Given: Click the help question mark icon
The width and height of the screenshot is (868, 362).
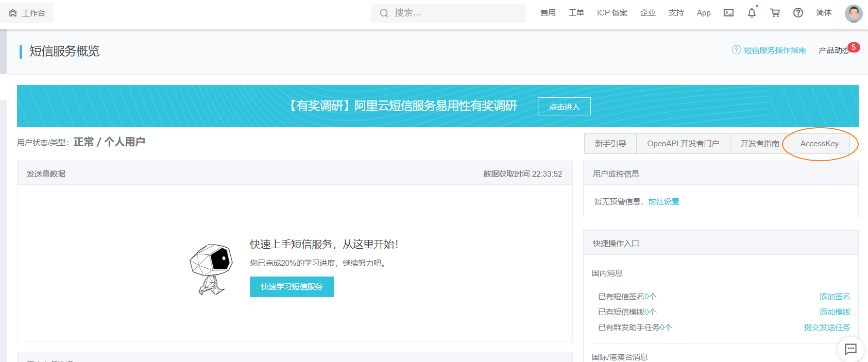Looking at the screenshot, I should point(798,13).
